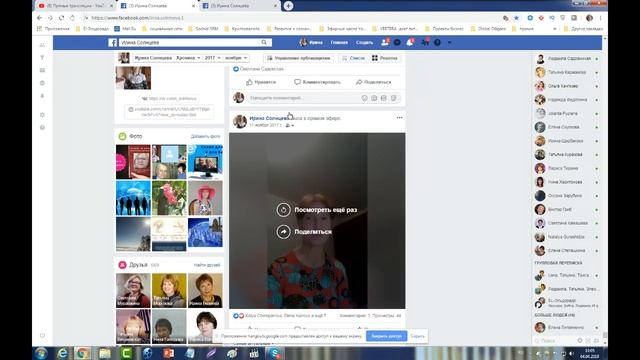This screenshot has width=640, height=360.
Task: Click the Share arrow icon on video
Action: point(283,232)
